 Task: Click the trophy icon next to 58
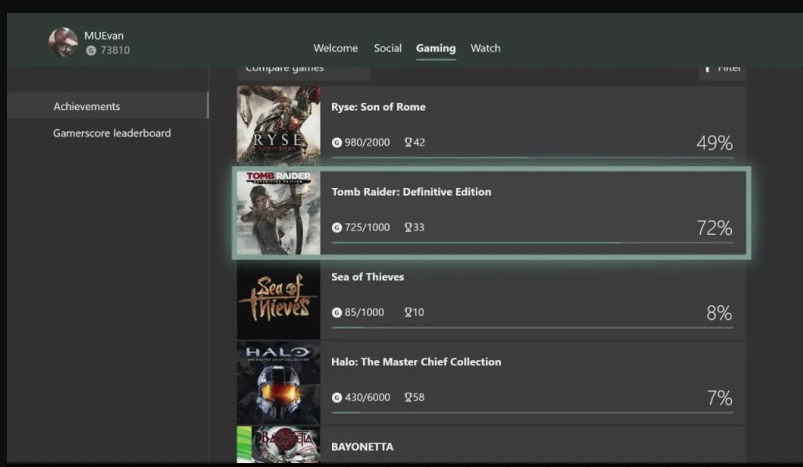408,397
